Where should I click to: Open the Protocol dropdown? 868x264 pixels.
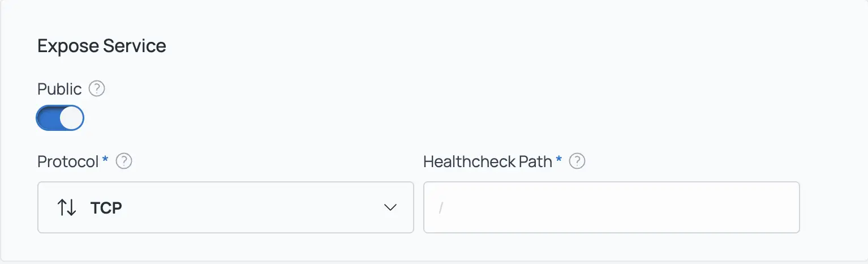[225, 207]
